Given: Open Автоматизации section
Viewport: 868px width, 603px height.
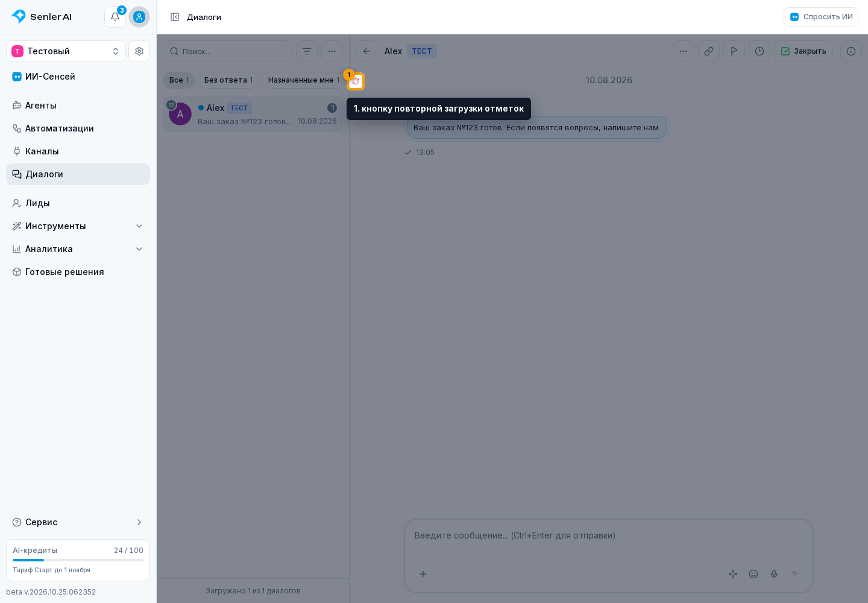Looking at the screenshot, I should coord(78,128).
